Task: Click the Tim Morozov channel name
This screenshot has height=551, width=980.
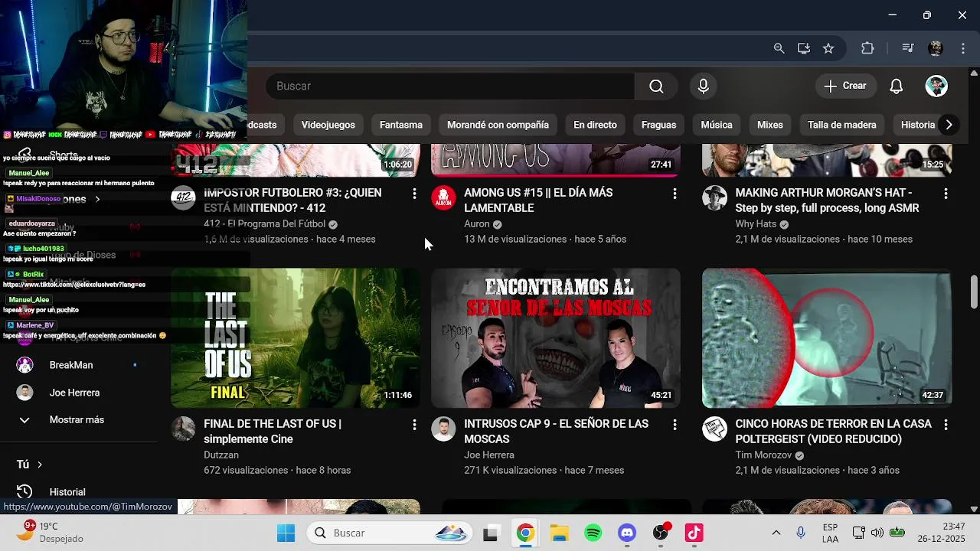Action: (763, 455)
